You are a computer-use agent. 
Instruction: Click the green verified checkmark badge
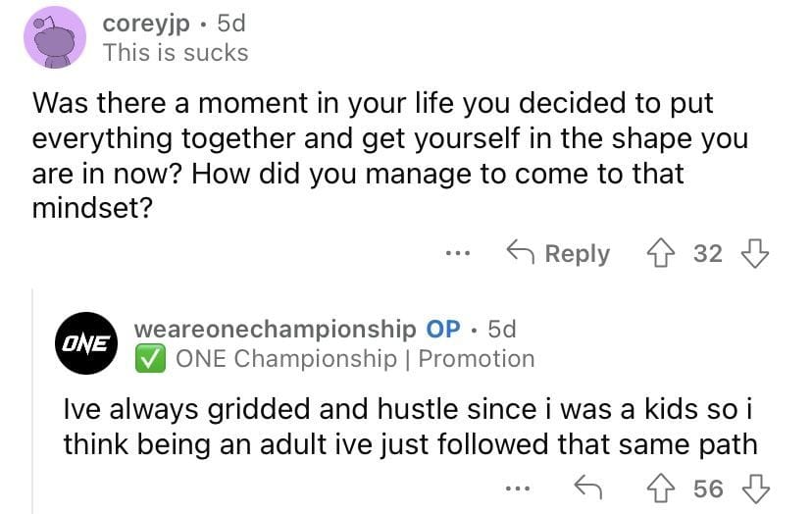148,359
